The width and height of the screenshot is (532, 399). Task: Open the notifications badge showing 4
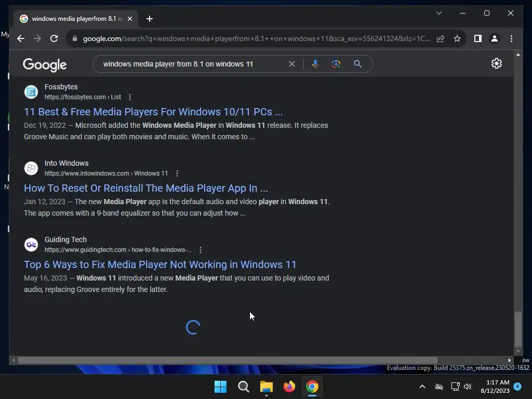click(517, 386)
